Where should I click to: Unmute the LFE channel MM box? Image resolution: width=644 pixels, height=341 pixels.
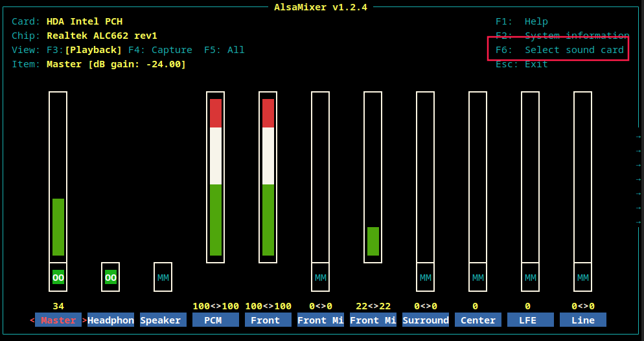click(530, 278)
